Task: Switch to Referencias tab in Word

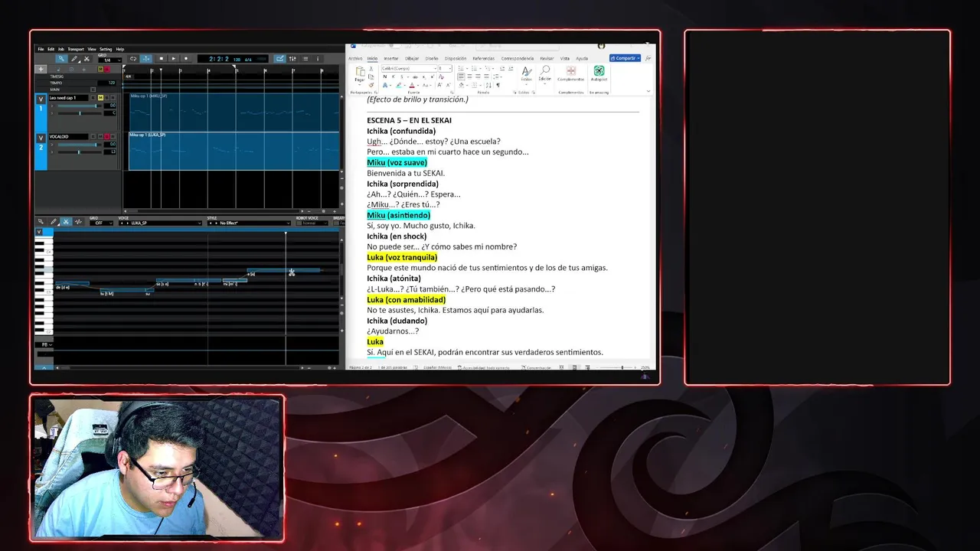Action: pos(483,58)
